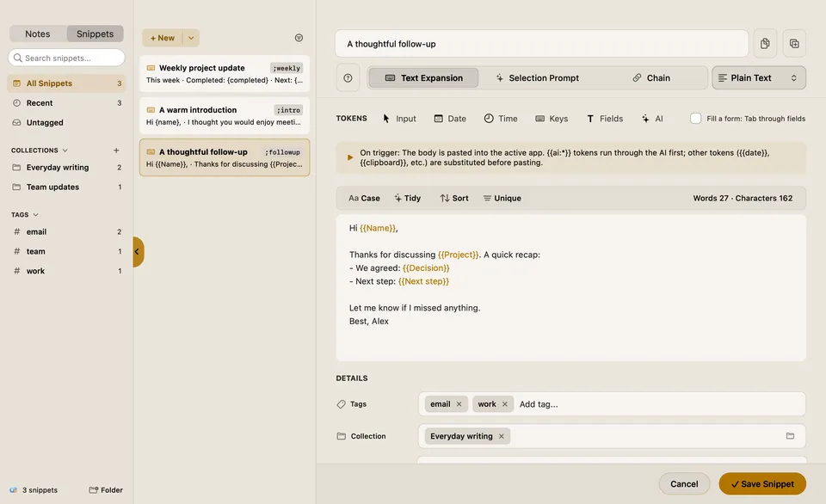Click folder icon in Collection field
This screenshot has width=826, height=504.
[x=790, y=435]
